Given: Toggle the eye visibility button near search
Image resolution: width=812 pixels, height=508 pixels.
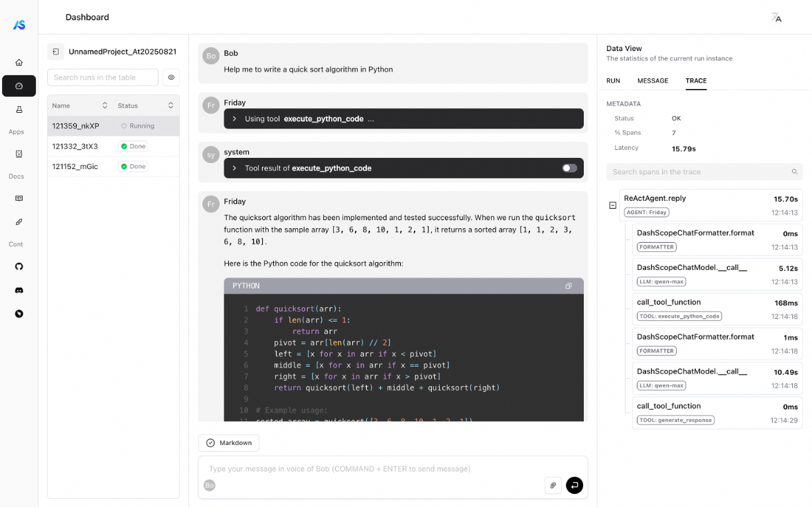Looking at the screenshot, I should click(171, 78).
